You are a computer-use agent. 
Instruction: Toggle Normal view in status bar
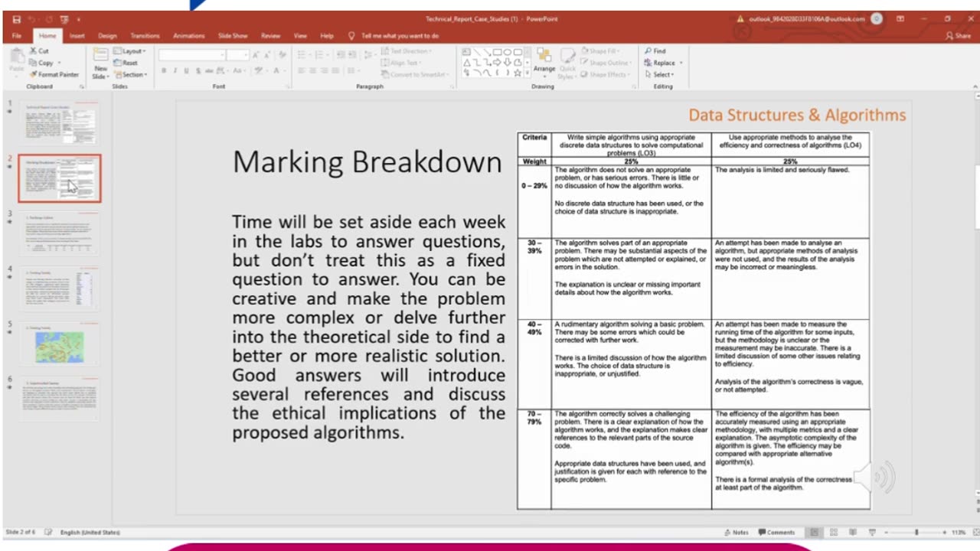(814, 532)
